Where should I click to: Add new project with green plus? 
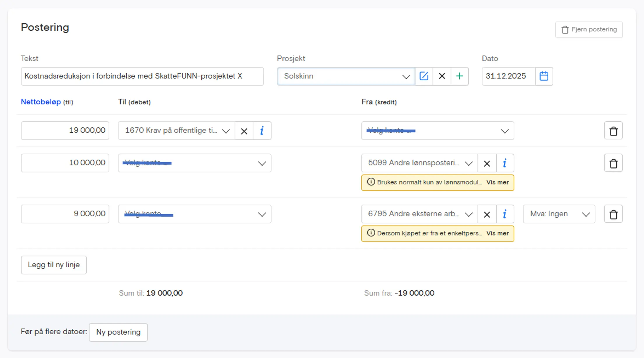[459, 76]
